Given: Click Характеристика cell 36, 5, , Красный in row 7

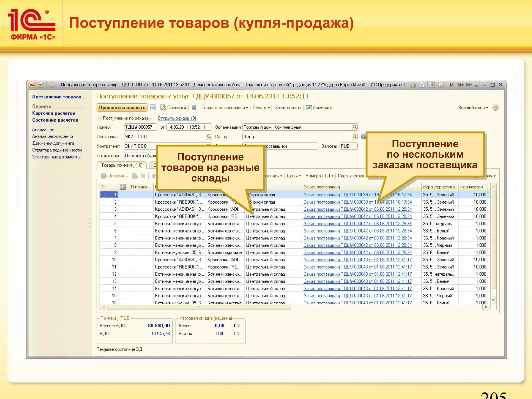Looking at the screenshot, I should (440, 238).
